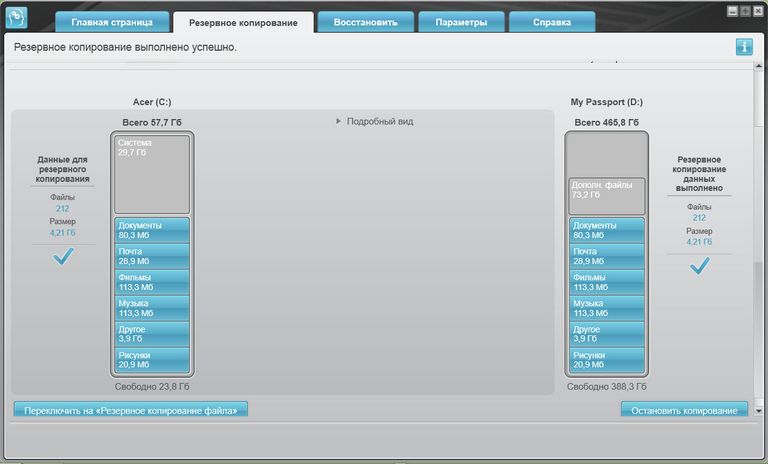Select Другое category on My Passport (D:)

click(606, 334)
